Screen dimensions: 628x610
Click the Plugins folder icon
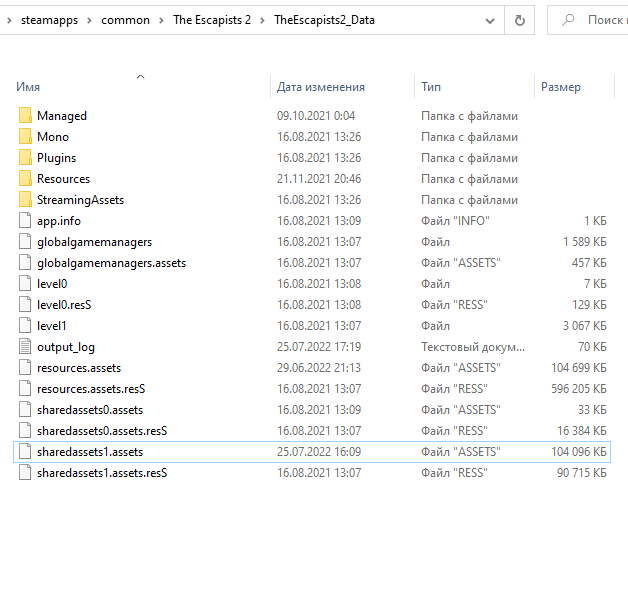pyautogui.click(x=25, y=157)
